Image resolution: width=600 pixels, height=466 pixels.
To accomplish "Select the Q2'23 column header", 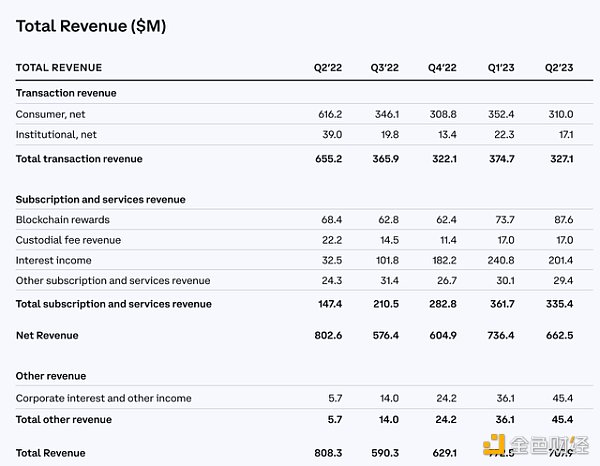I will tap(560, 68).
